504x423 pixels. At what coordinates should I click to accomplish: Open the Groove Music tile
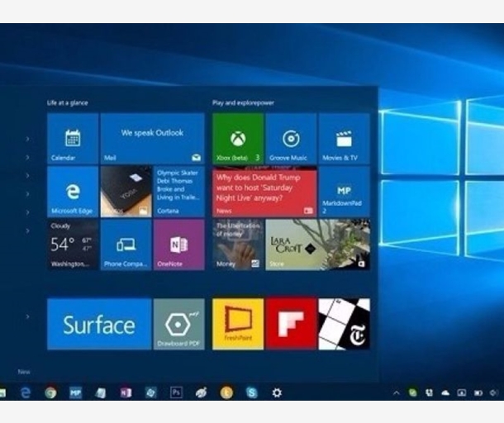point(291,138)
